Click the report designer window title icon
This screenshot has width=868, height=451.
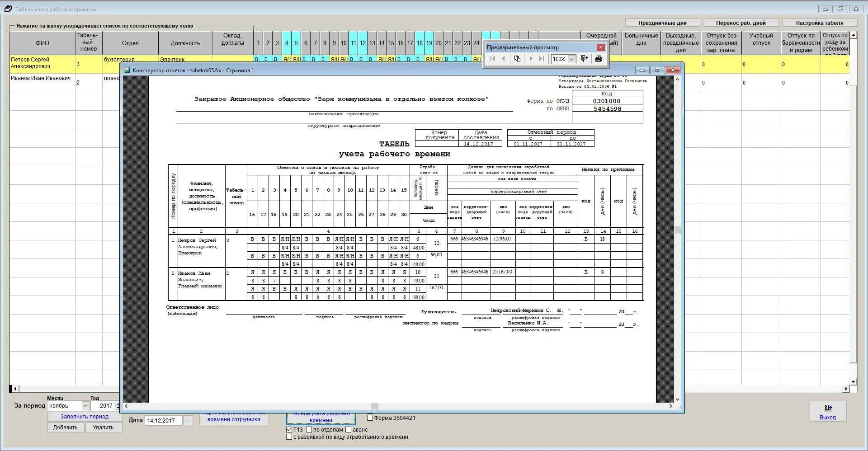point(128,70)
